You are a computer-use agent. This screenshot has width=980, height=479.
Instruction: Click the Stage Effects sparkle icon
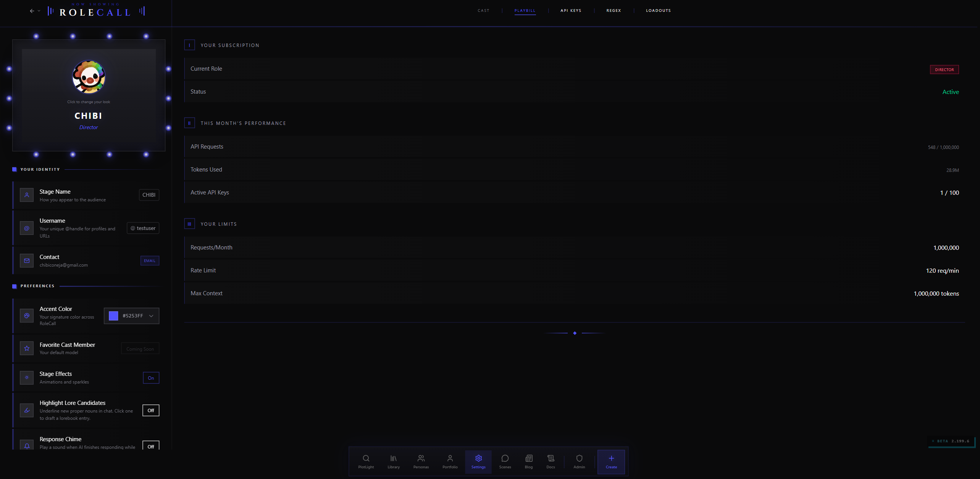[27, 377]
